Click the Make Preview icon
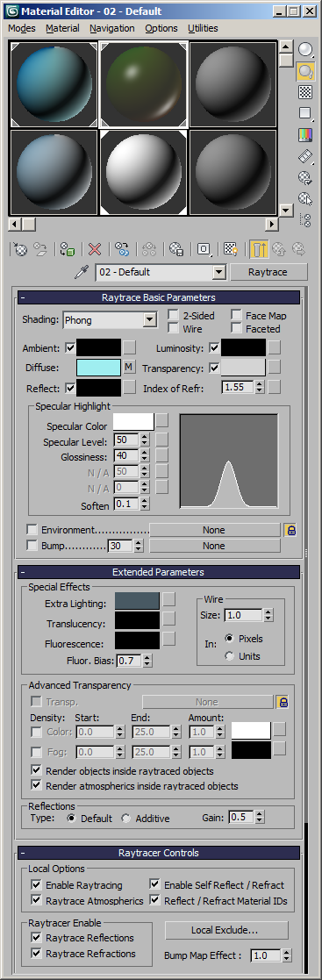 [x=305, y=155]
